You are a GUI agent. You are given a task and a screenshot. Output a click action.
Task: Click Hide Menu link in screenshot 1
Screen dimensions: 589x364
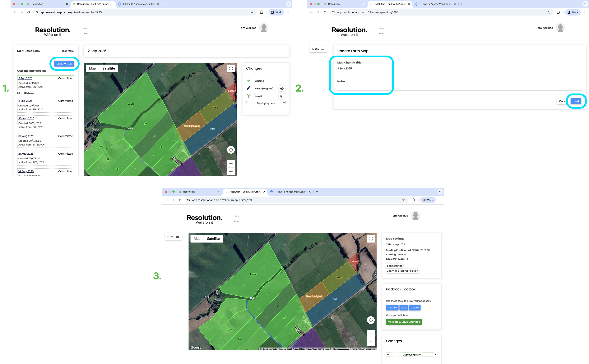(x=68, y=51)
